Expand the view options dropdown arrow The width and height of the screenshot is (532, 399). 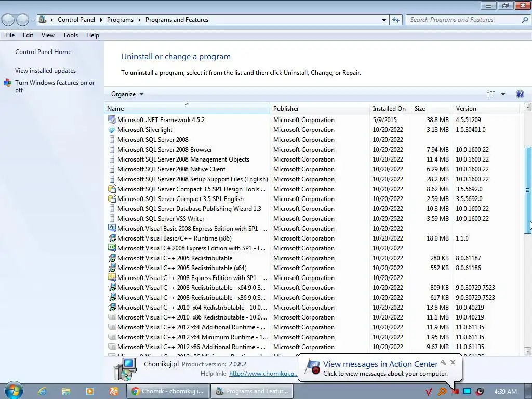click(503, 94)
